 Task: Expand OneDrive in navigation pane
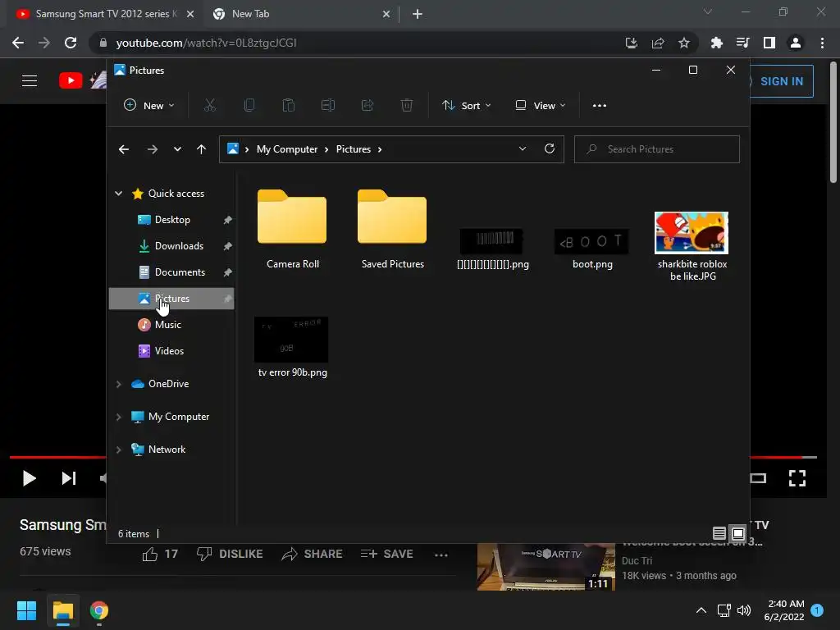(x=118, y=384)
